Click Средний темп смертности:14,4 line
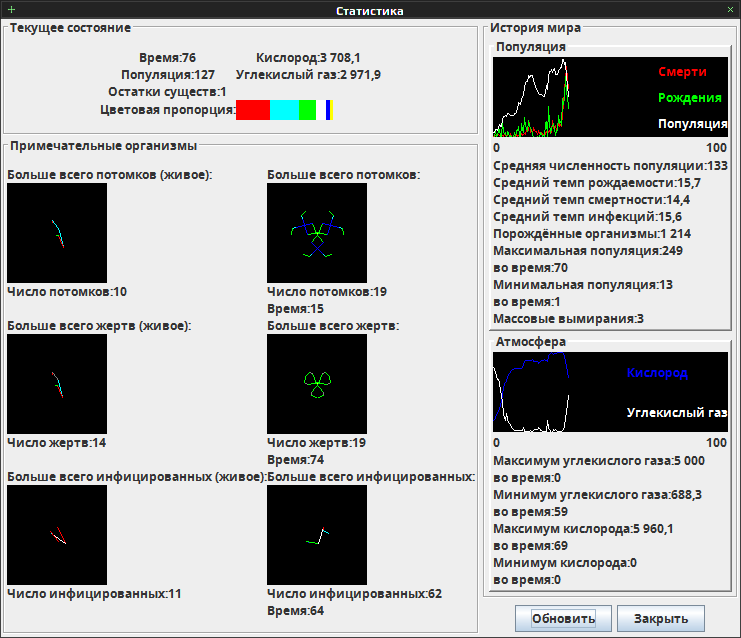The width and height of the screenshot is (741, 638). pyautogui.click(x=592, y=200)
